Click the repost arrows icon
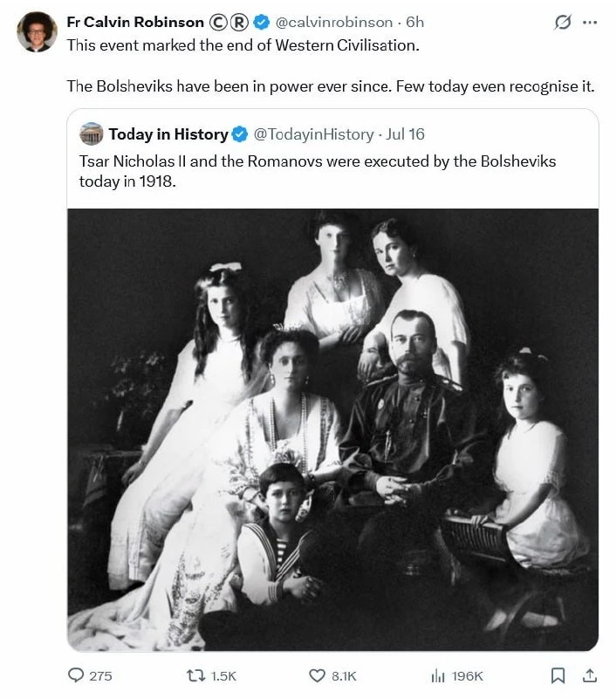The width and height of the screenshot is (616, 698). (x=195, y=675)
